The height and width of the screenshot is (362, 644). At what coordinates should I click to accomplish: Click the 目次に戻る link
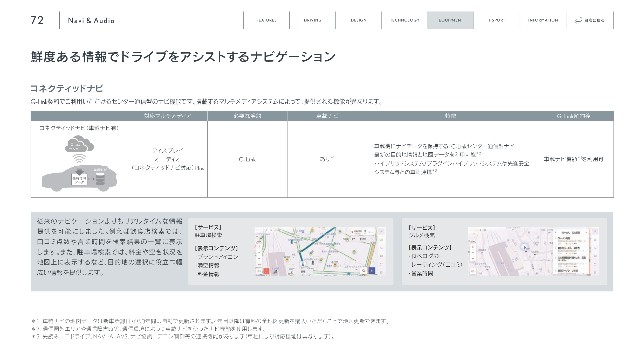coord(594,20)
